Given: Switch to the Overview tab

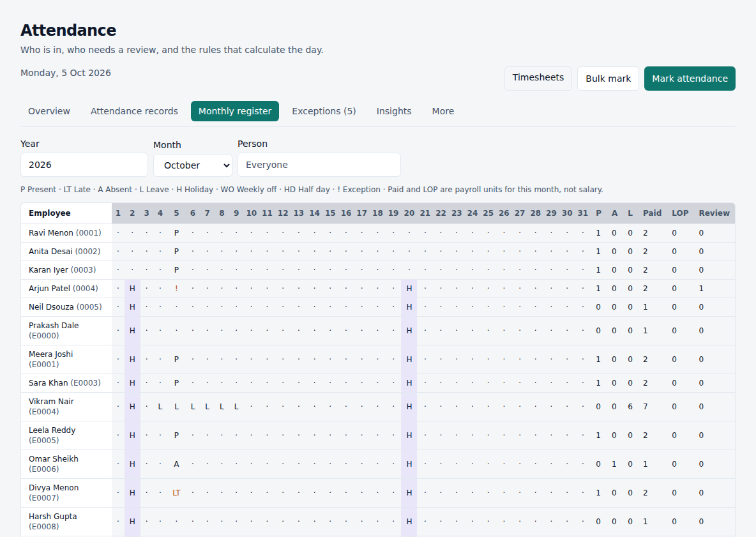Looking at the screenshot, I should click(x=49, y=111).
